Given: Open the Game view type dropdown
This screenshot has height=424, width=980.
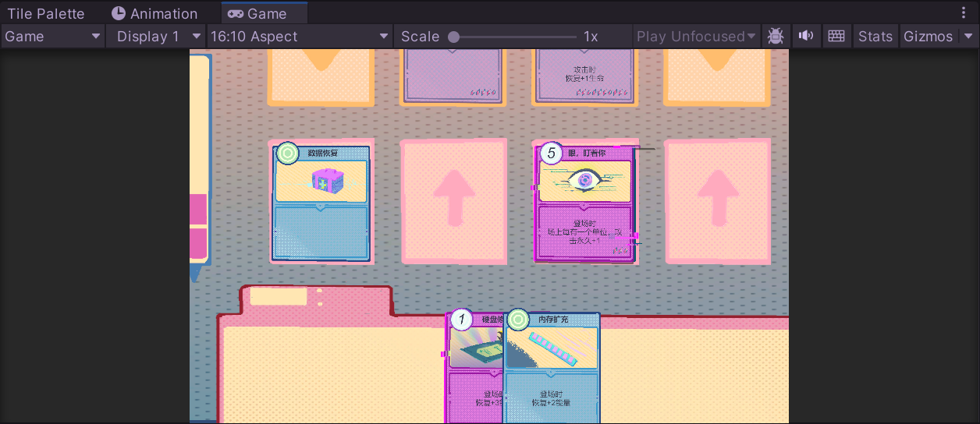Looking at the screenshot, I should pos(53,37).
